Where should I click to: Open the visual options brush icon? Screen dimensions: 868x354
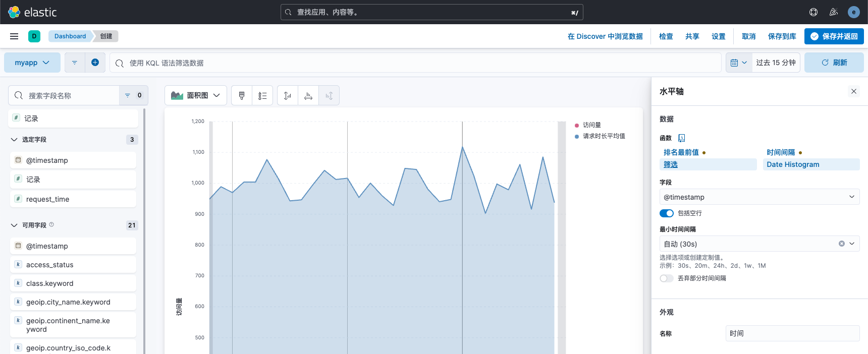click(242, 95)
